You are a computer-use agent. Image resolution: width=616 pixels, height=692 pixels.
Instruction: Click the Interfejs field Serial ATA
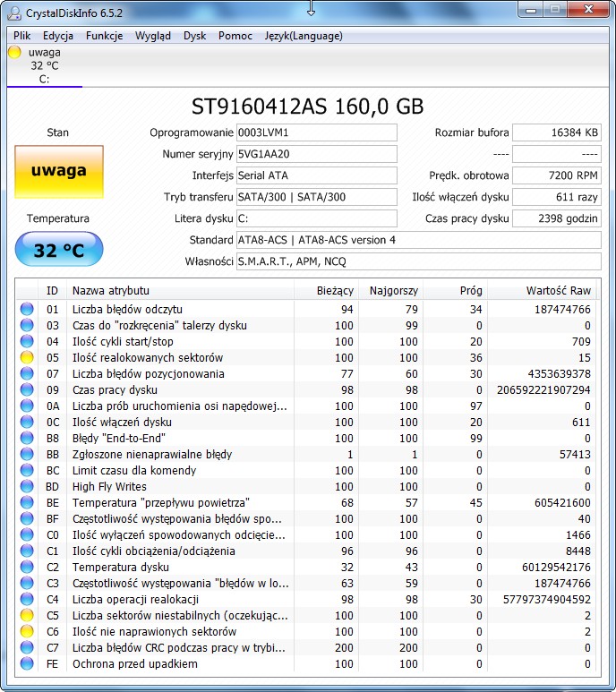point(317,175)
